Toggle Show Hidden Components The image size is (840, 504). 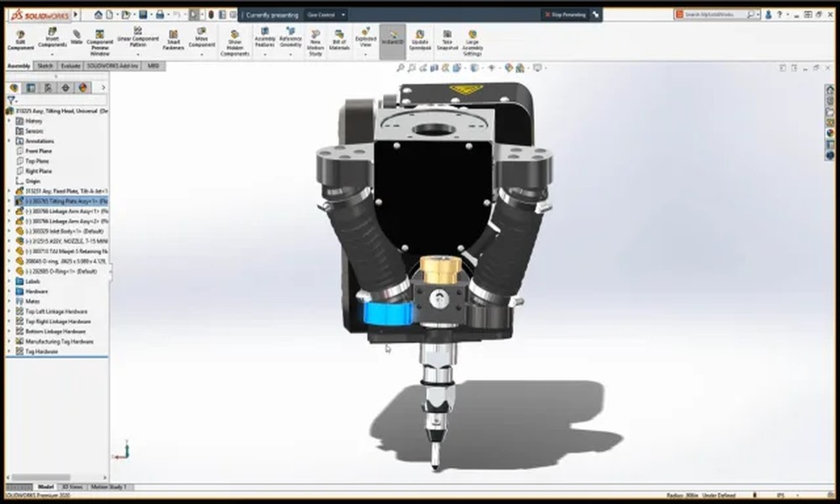(x=234, y=38)
